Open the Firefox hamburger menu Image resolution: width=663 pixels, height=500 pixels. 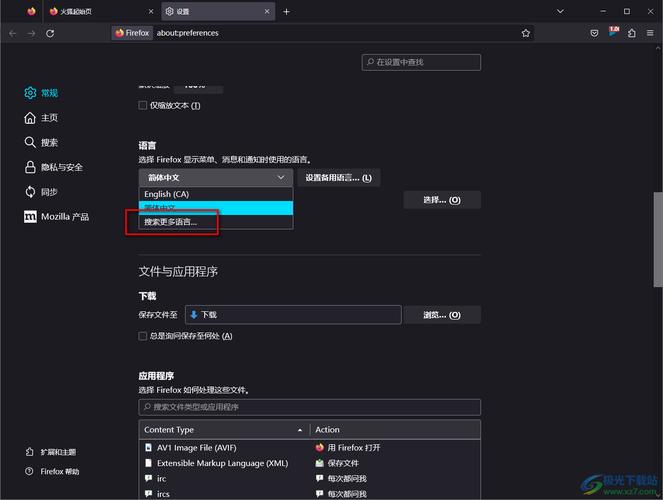(650, 33)
